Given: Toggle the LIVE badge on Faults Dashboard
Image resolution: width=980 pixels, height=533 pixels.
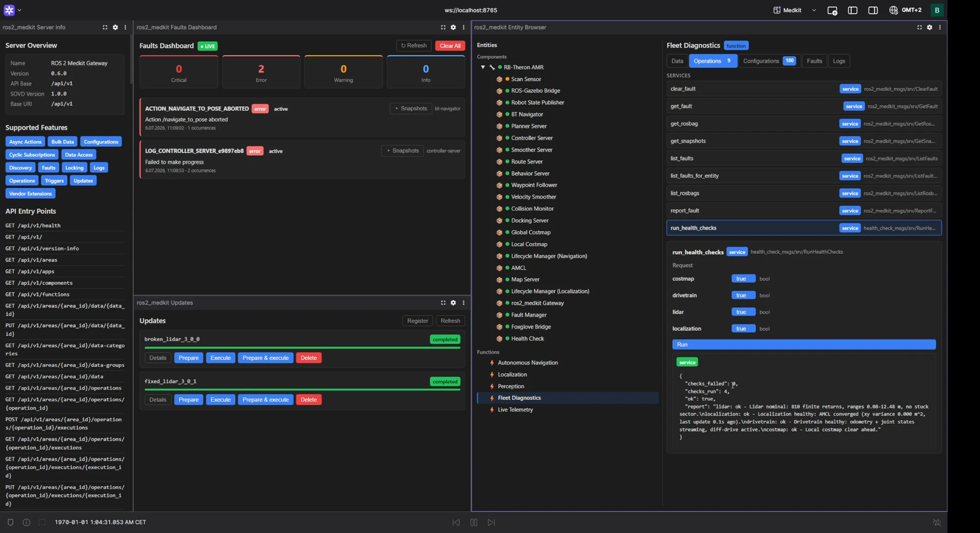Looking at the screenshot, I should click(208, 46).
